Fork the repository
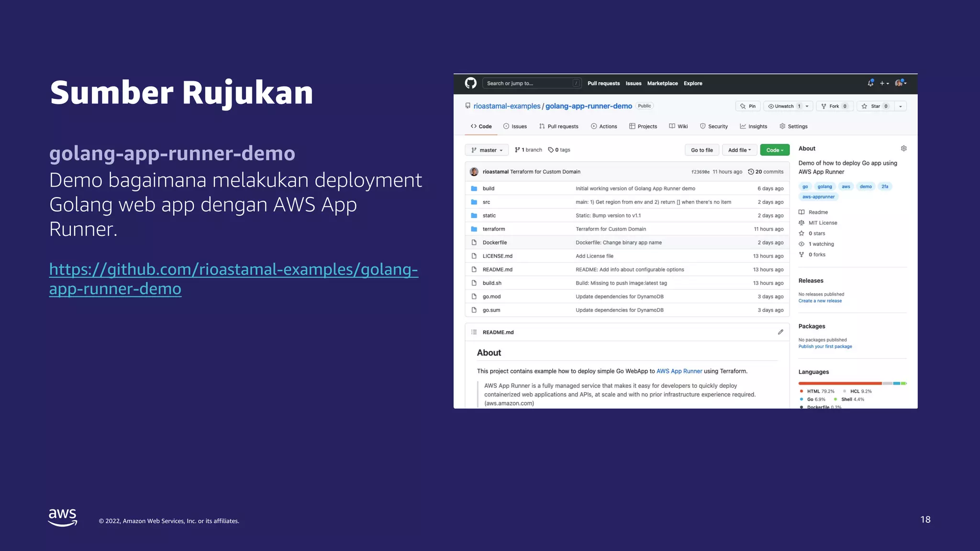The width and height of the screenshot is (980, 551). tap(835, 106)
